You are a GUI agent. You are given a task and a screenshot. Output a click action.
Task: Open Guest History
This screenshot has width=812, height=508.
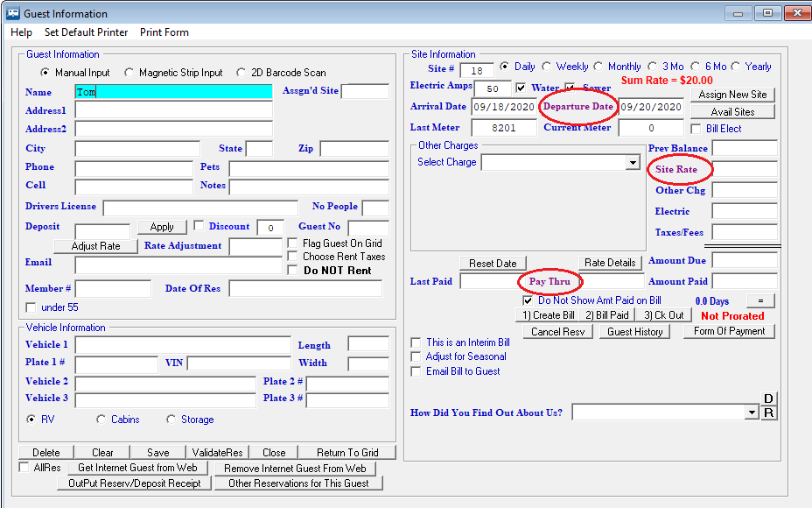tap(635, 332)
